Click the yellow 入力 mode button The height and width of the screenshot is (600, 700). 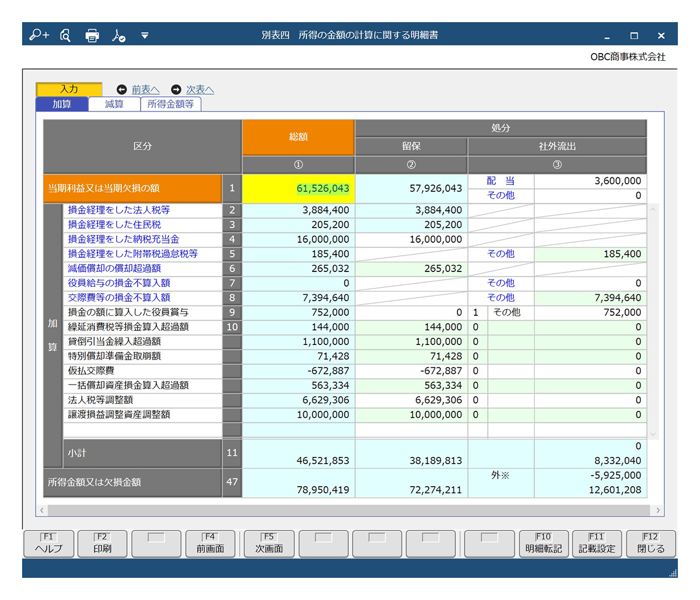click(69, 89)
